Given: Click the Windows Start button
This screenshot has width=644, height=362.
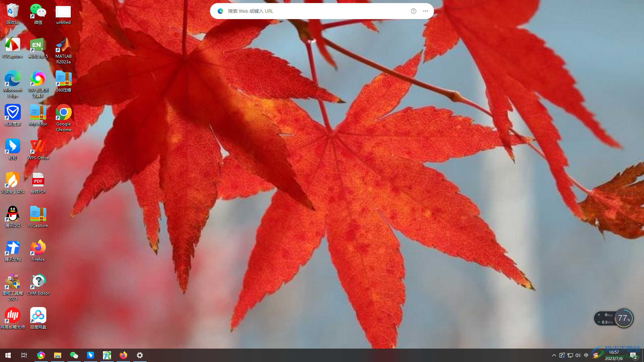Looking at the screenshot, I should (x=8, y=355).
